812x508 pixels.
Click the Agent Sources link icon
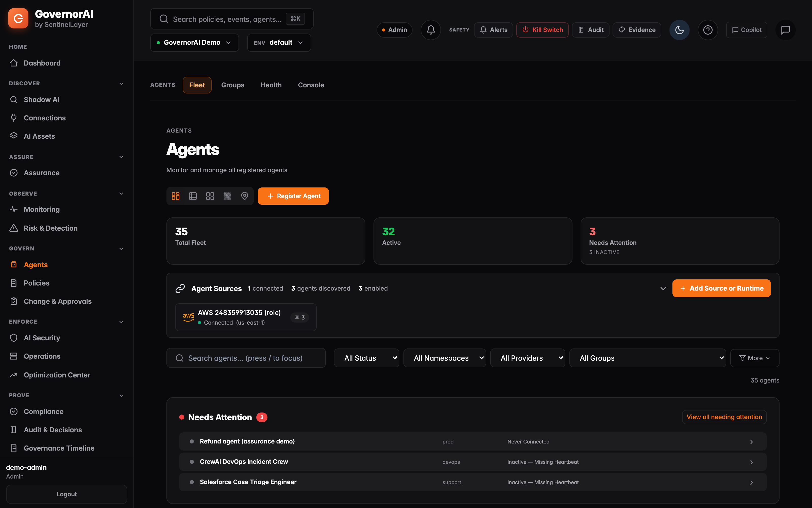pos(180,288)
